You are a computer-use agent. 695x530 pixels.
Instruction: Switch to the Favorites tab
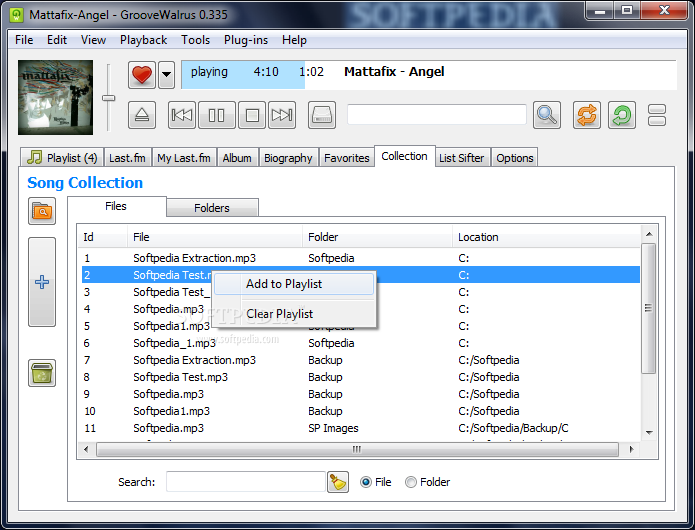tap(347, 158)
